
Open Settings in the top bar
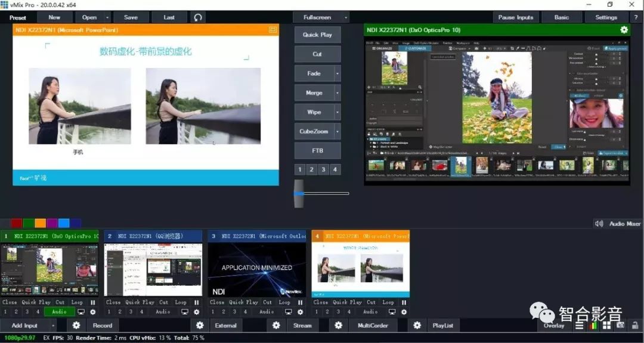pyautogui.click(x=606, y=17)
